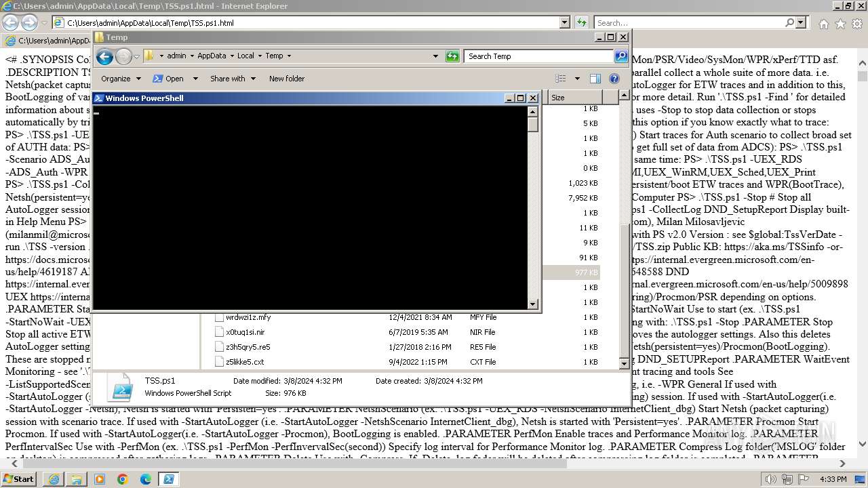Viewport: 868px width, 488px height.
Task: Expand the admin breadcrumb arrow
Action: click(192, 56)
